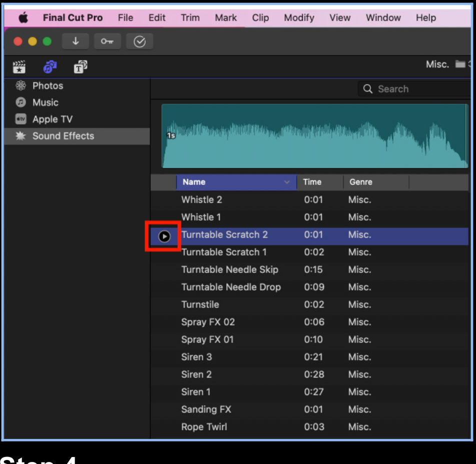476x464 pixels.
Task: Show Background Tasks checkmark button
Action: tap(139, 41)
